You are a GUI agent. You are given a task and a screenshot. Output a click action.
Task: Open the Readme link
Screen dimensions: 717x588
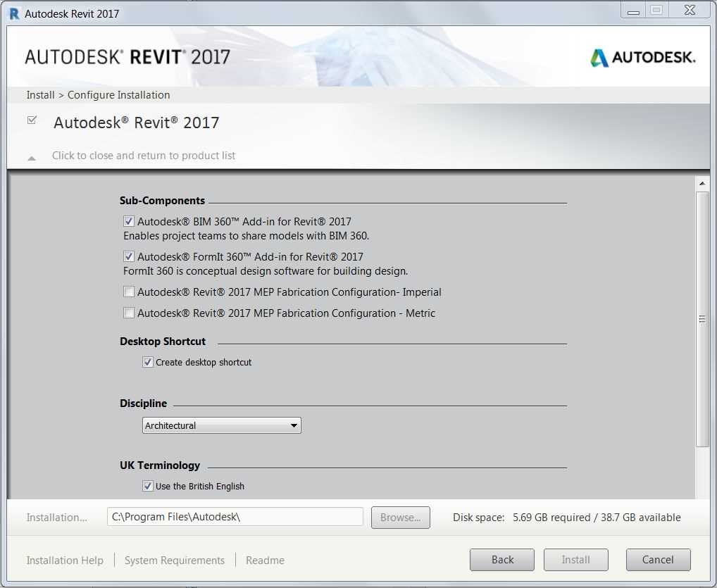(266, 560)
